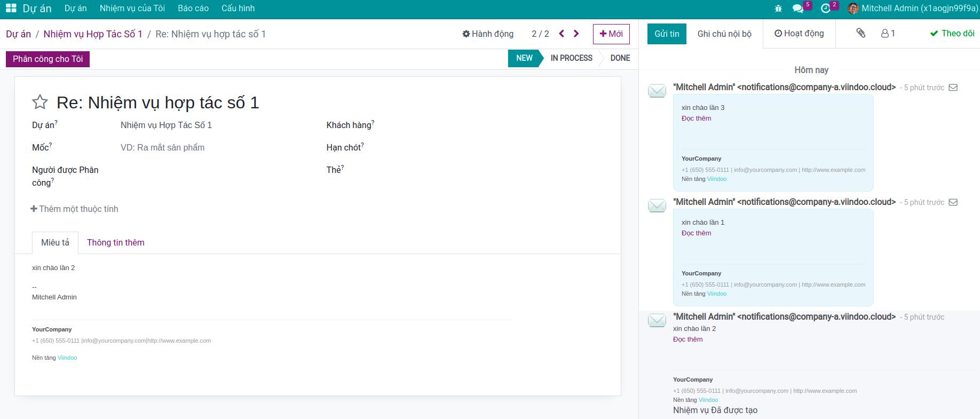This screenshot has height=419, width=980.
Task: Open Cấu hình menu
Action: [238, 9]
